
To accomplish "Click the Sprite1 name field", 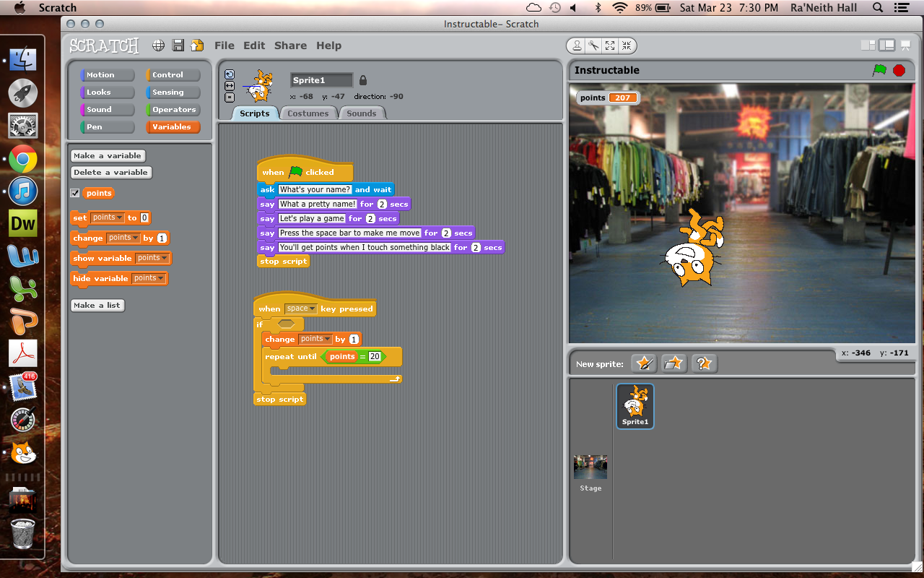I will (321, 80).
